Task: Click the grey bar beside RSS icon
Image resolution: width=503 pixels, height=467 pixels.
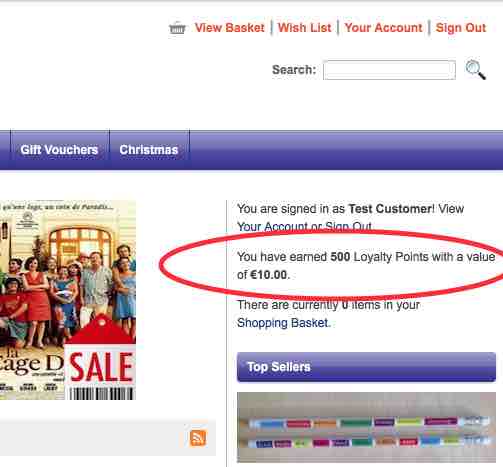Action: (x=93, y=438)
